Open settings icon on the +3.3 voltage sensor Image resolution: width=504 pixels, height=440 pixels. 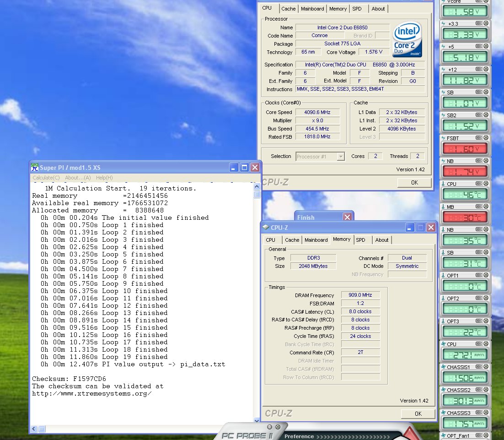point(479,23)
